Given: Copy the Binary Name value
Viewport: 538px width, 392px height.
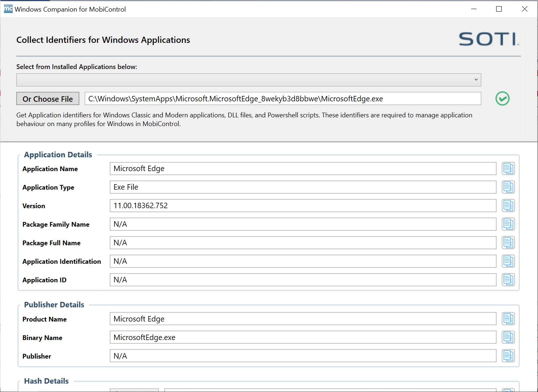Looking at the screenshot, I should [x=508, y=338].
